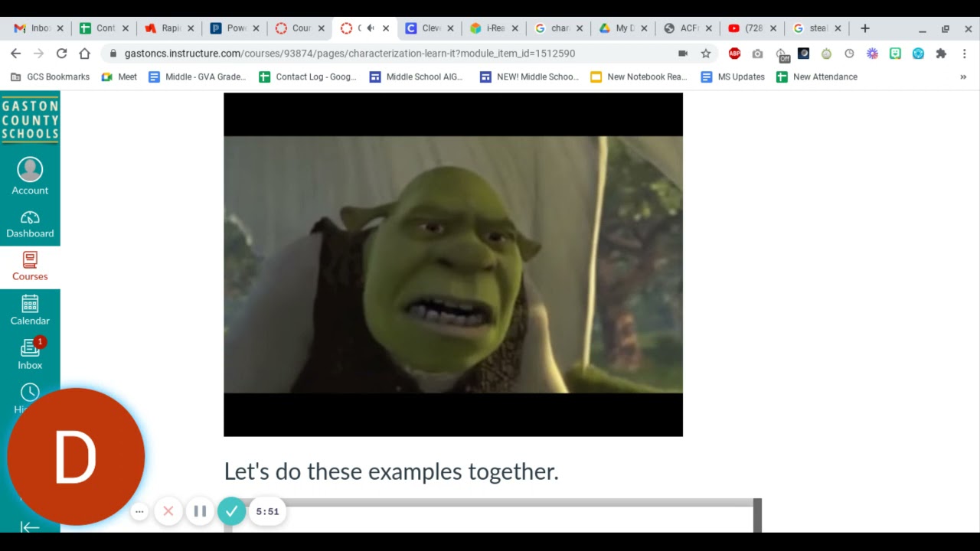This screenshot has width=980, height=551.
Task: Open the screenshot camera extension
Action: pos(757,53)
